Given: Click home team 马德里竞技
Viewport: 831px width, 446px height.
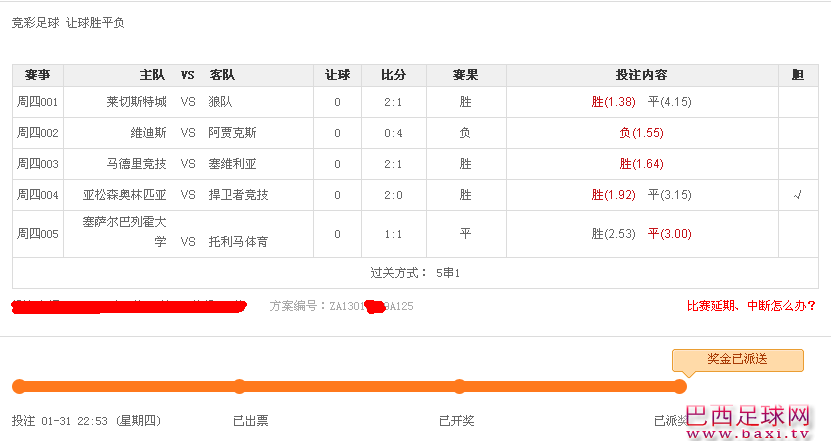Looking at the screenshot, I should pyautogui.click(x=136, y=164).
